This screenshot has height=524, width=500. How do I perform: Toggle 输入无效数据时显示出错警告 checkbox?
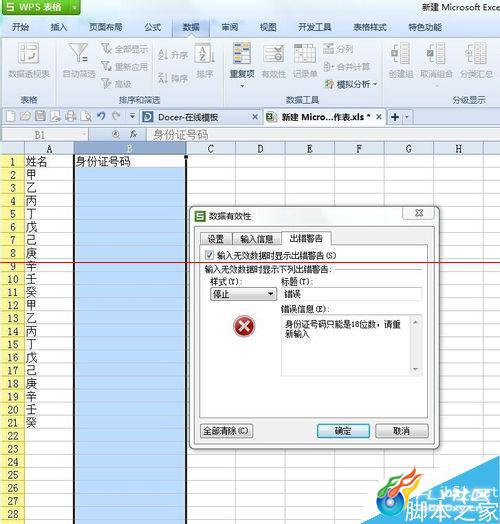(x=209, y=255)
